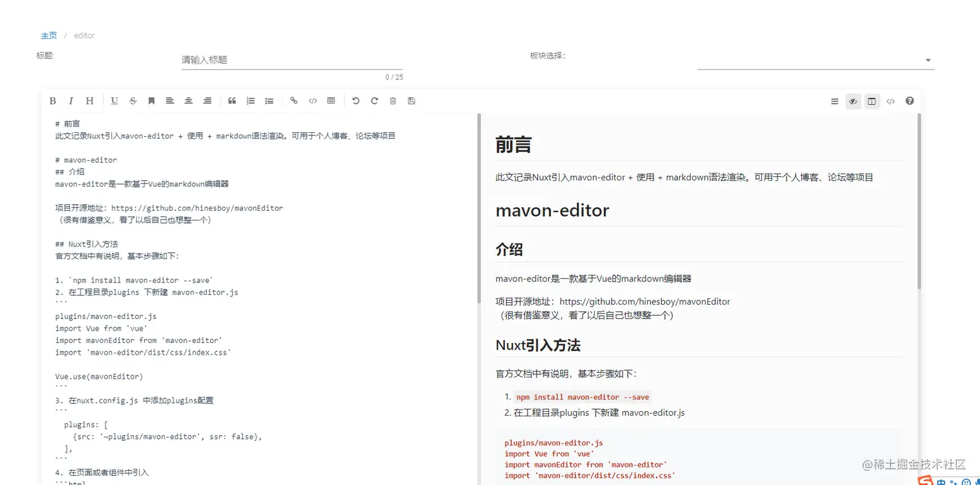Screen dimensions: 980x485
Task: Click the '# mavon-editor' line in the editor
Action: 86,160
